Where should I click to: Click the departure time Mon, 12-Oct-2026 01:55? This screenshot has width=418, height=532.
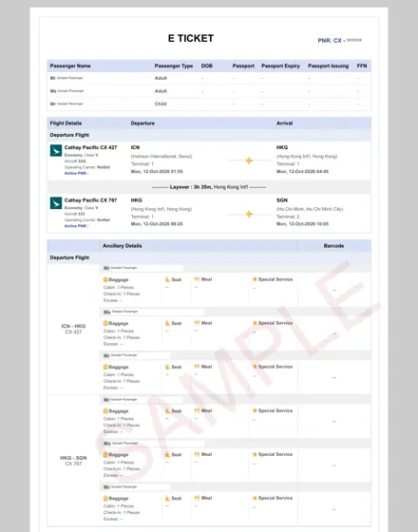[157, 172]
